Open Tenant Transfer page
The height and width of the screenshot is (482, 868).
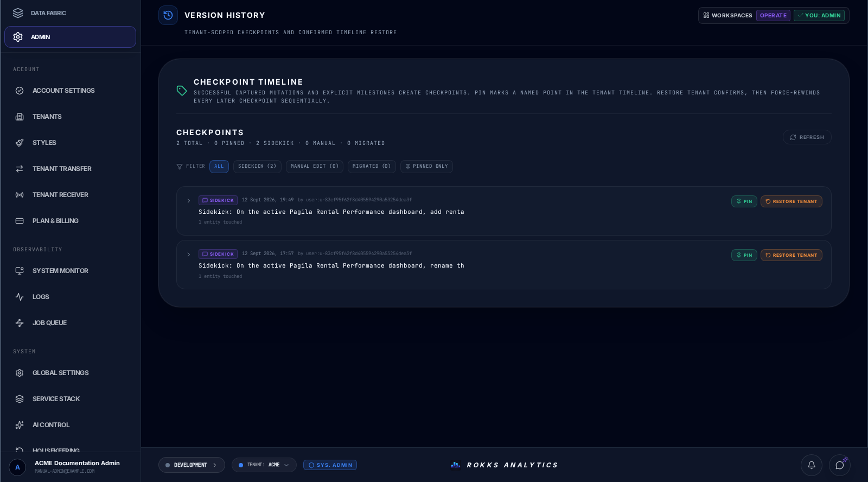[70, 169]
